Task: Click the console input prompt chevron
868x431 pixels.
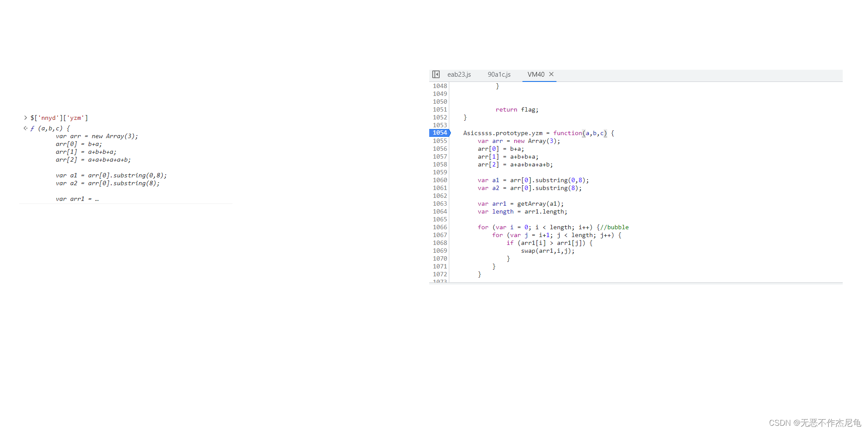Action: (25, 118)
